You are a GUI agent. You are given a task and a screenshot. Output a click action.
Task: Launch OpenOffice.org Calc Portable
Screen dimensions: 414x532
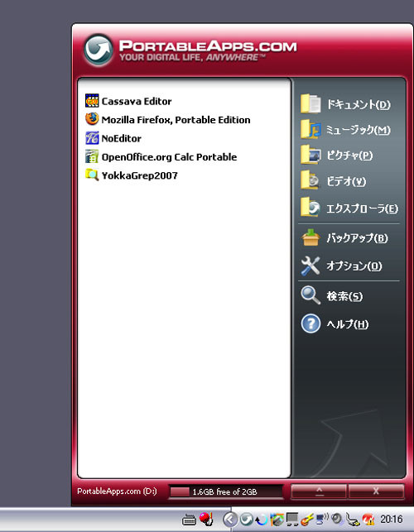click(x=161, y=157)
